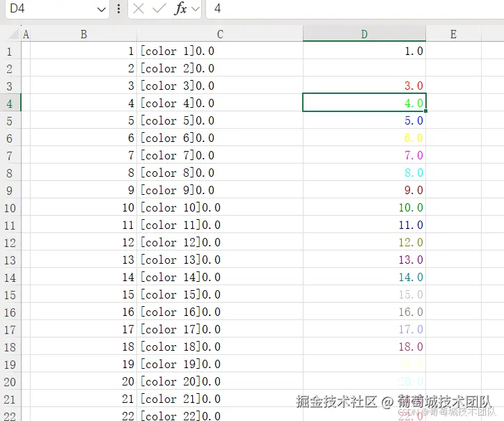
Task: Click the olive 12.0 cell
Action: 365,242
